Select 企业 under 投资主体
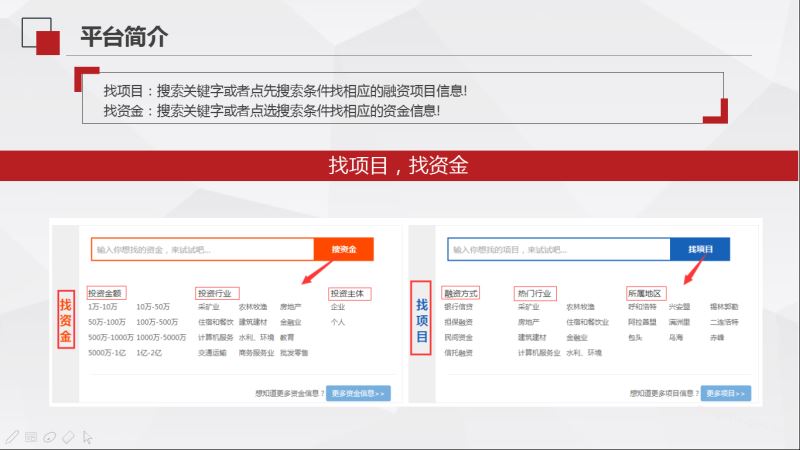Viewport: 800px width, 450px height. coord(337,307)
